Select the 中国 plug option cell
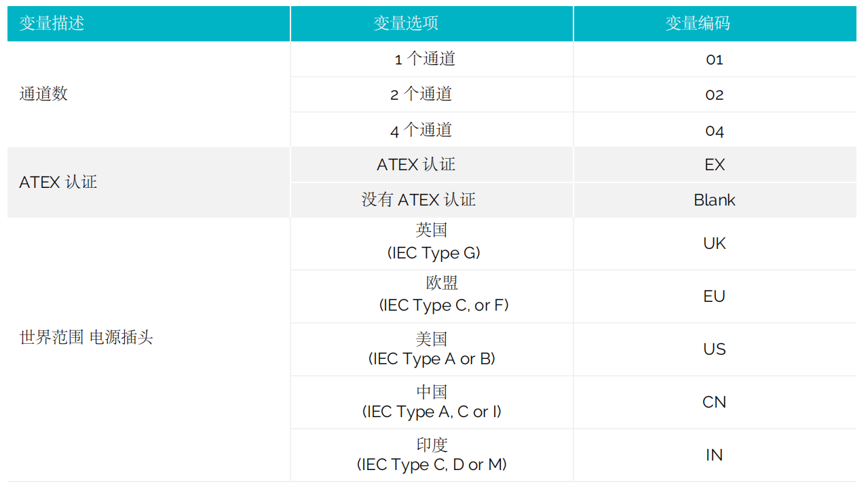 click(432, 402)
